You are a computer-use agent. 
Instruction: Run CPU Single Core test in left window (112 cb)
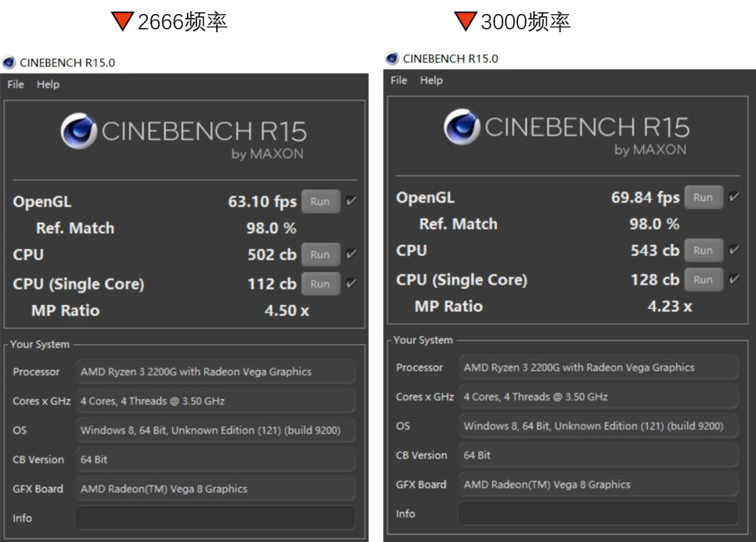[x=321, y=284]
